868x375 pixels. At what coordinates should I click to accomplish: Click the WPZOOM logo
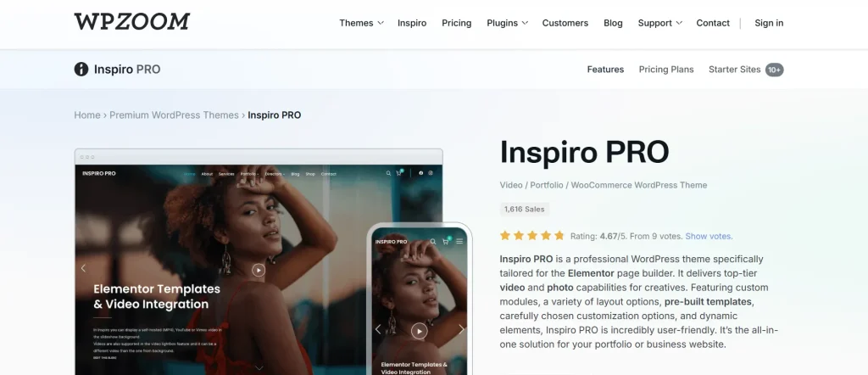[131, 22]
